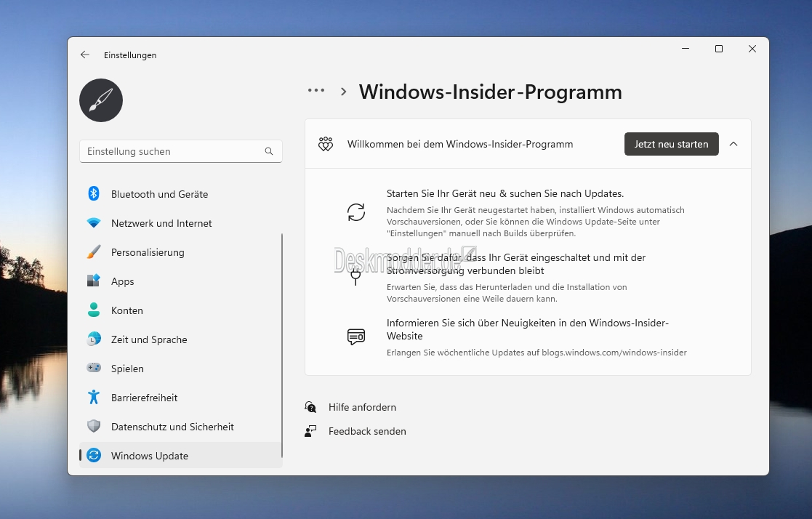Select the Bluetooth icon in sidebar

94,194
